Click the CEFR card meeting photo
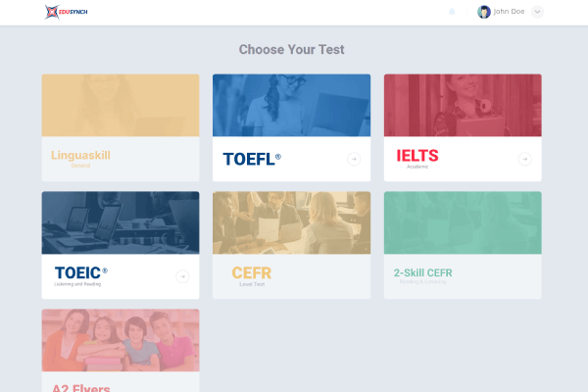588x392 pixels. pyautogui.click(x=291, y=222)
